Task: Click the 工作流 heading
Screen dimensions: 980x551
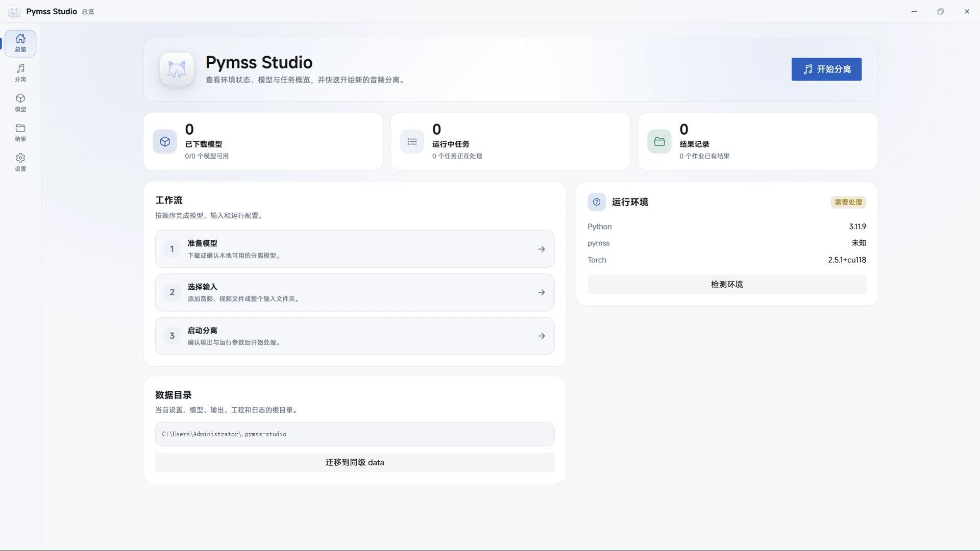Action: tap(168, 200)
